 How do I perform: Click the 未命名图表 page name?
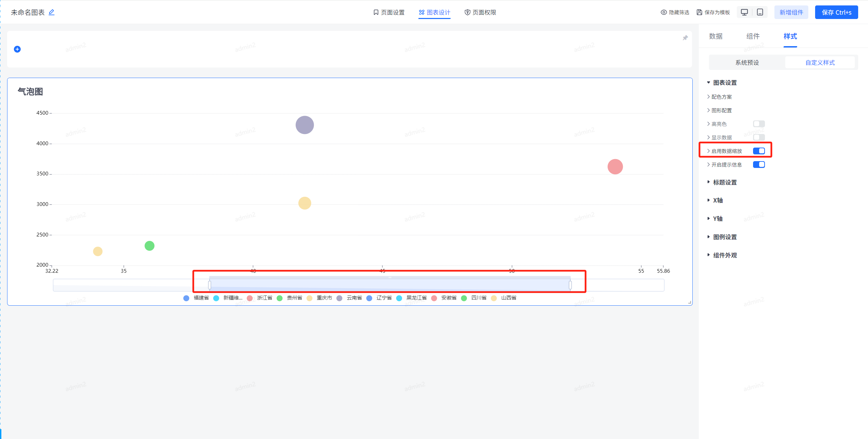(x=28, y=12)
